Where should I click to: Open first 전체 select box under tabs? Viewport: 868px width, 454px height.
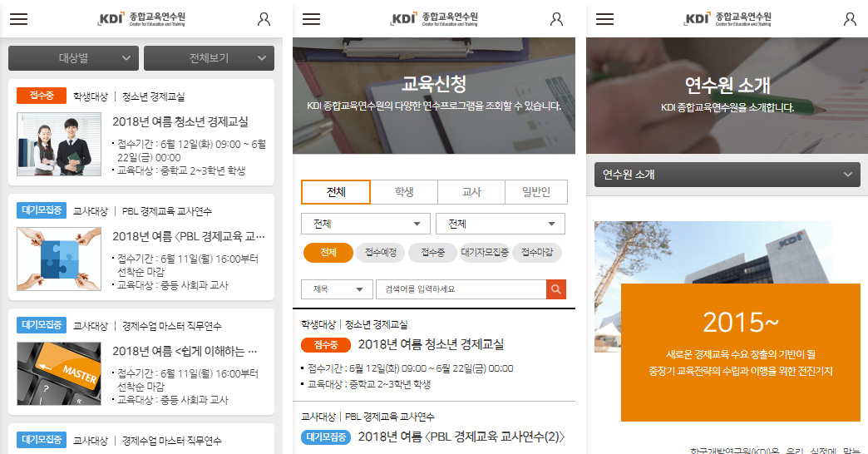point(365,224)
